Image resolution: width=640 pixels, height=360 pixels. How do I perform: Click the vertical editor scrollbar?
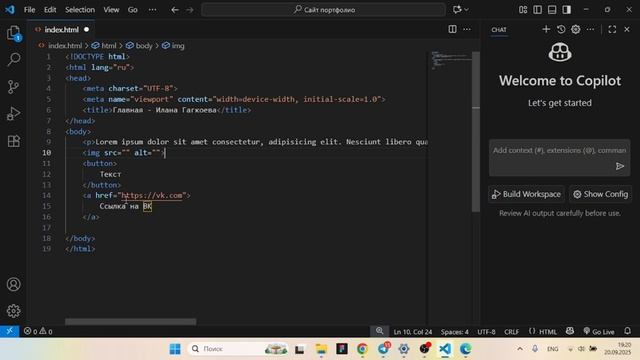pos(476,131)
